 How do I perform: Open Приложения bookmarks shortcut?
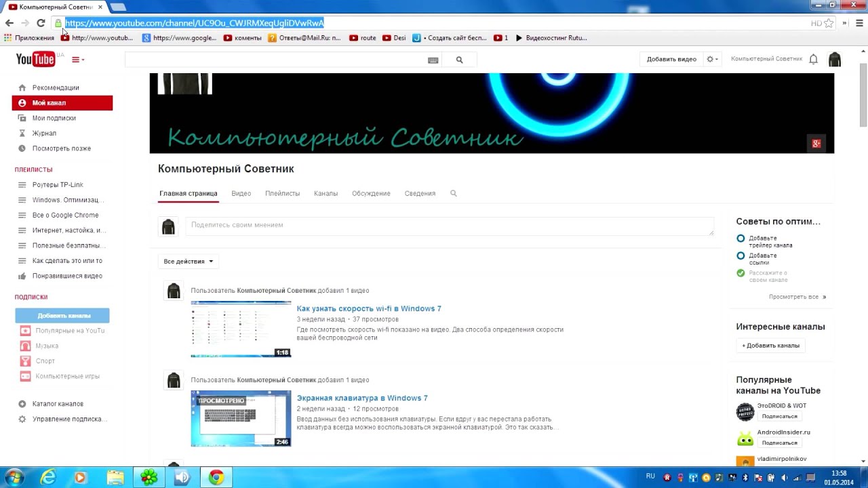[29, 38]
